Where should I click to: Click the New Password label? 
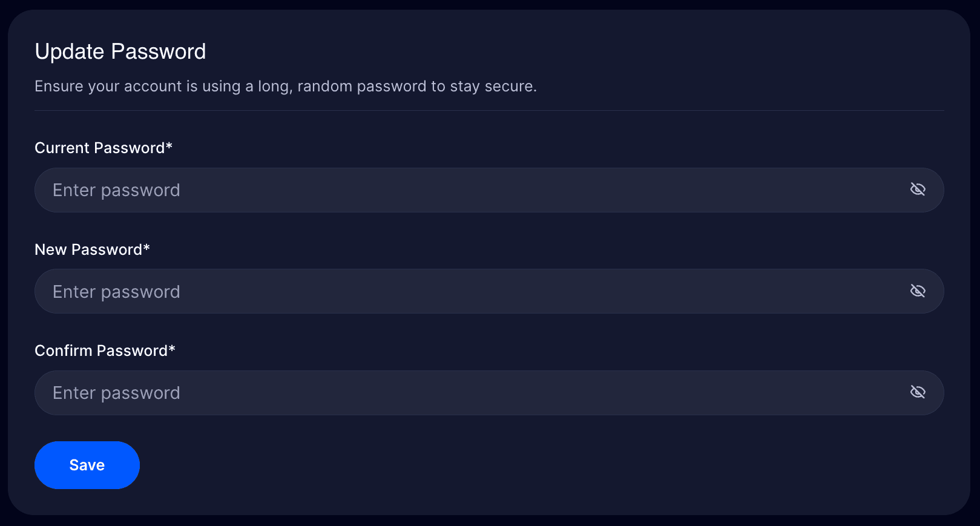point(92,249)
